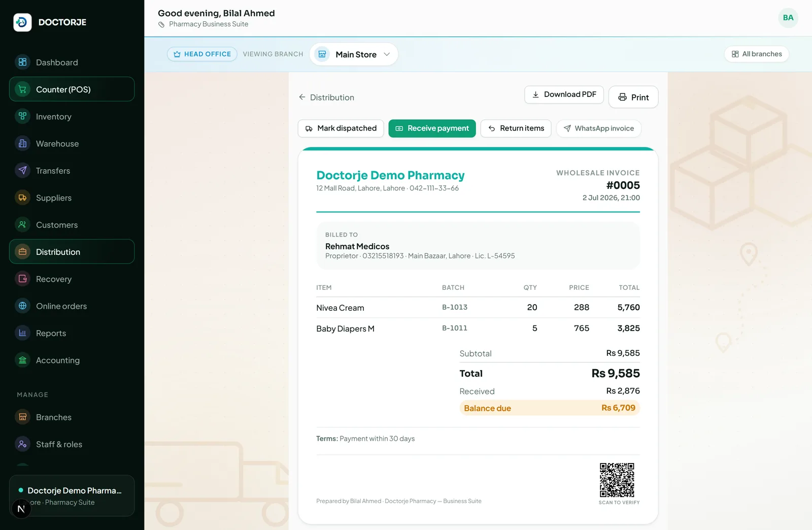Click the Branches store icon
Viewport: 812px width, 530px height.
pyautogui.click(x=22, y=417)
